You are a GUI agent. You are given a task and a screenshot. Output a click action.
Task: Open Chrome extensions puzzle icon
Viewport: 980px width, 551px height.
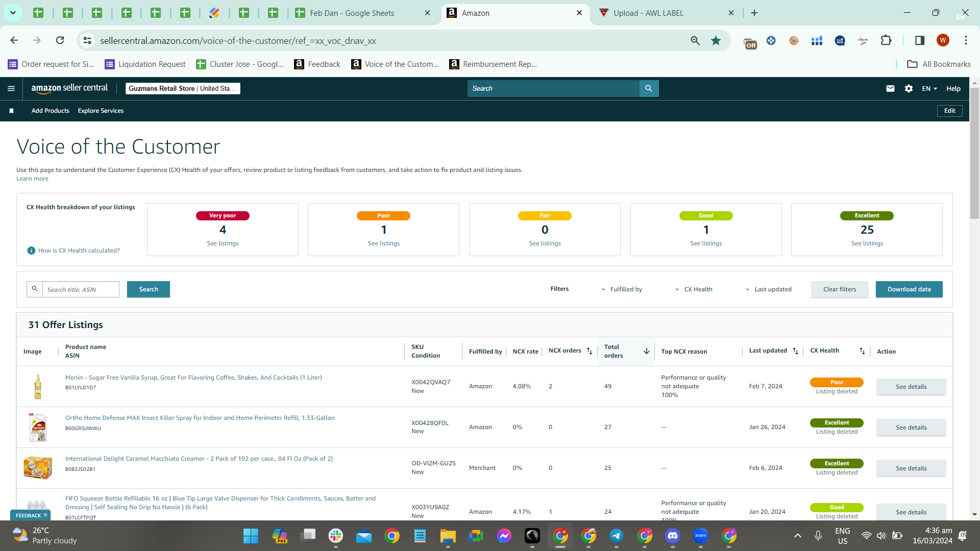[886, 40]
